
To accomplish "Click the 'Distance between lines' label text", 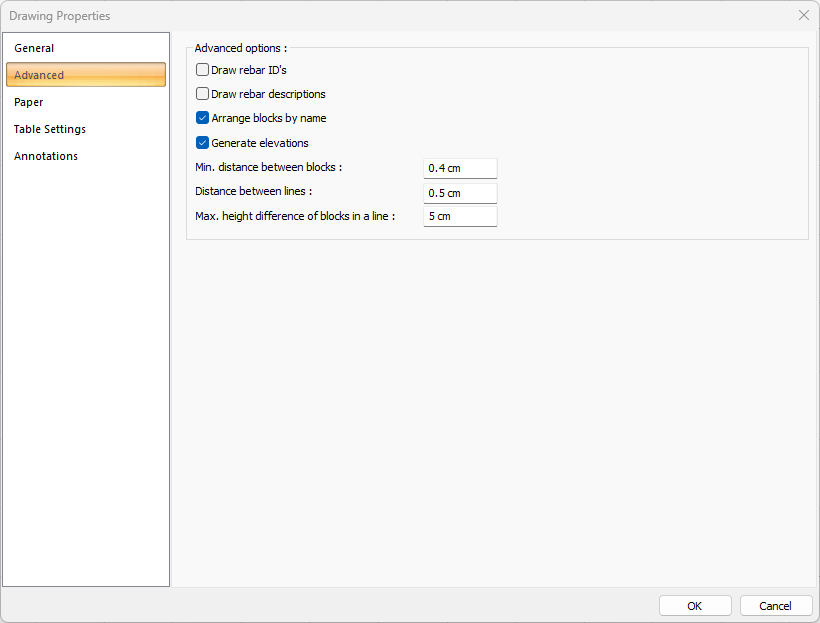I will [x=254, y=191].
